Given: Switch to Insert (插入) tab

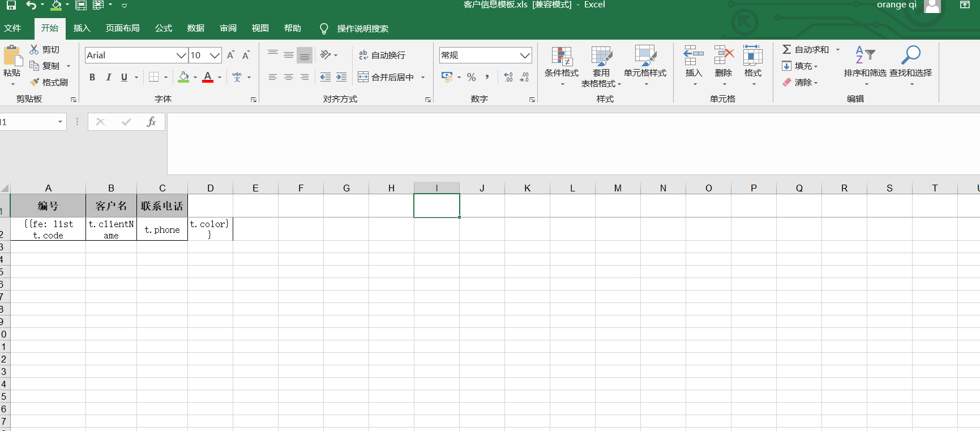Looking at the screenshot, I should 82,28.
